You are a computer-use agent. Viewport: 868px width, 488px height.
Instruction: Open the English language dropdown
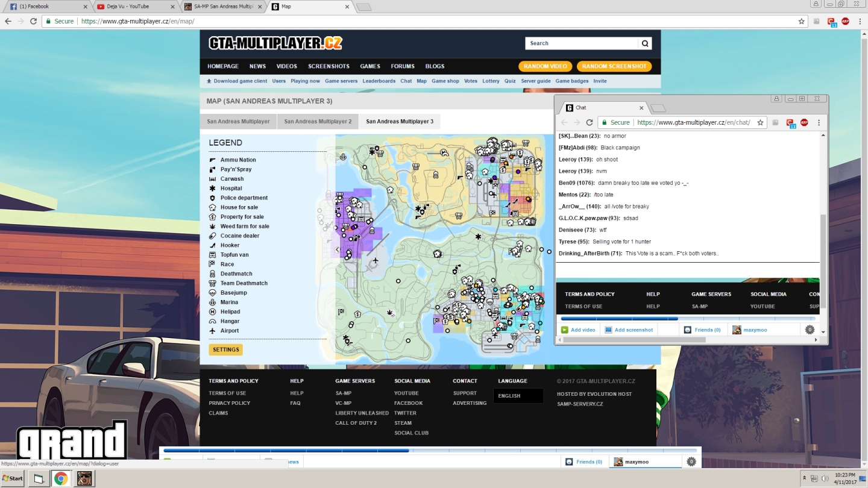click(x=518, y=396)
